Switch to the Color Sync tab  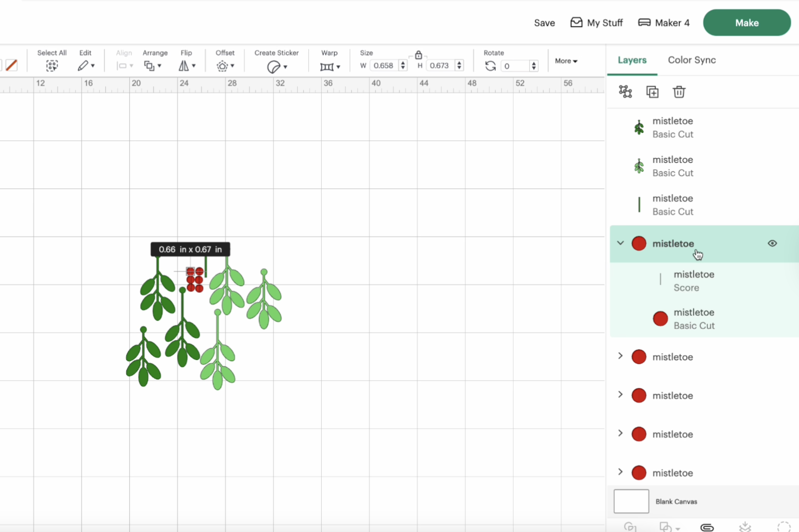tap(692, 60)
